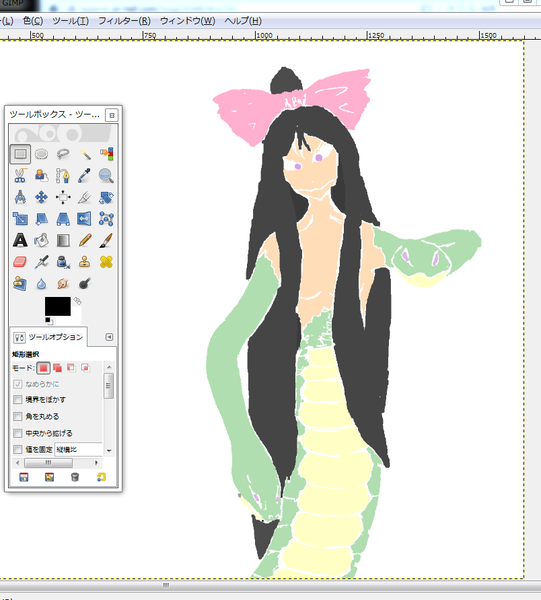
Task: Select the Zoom magnifier tool
Action: [x=106, y=176]
